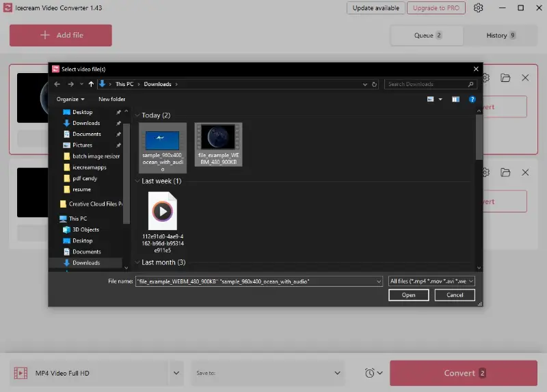Click the video format film icon
Screen dimensions: 547x392
21,373
